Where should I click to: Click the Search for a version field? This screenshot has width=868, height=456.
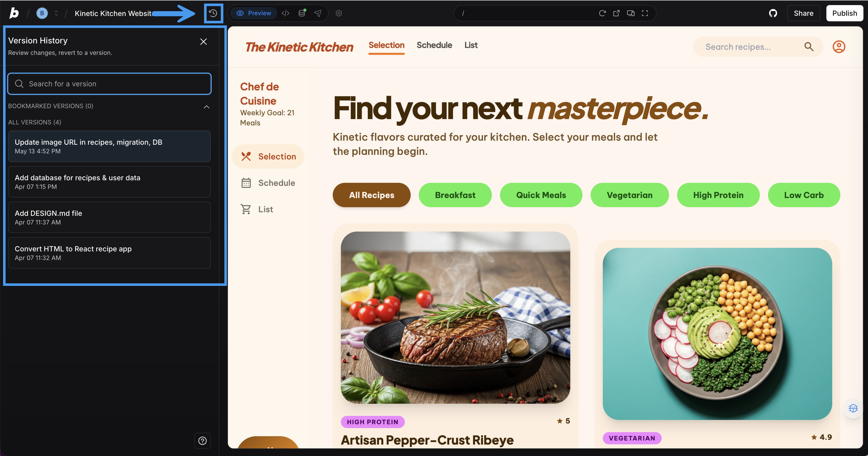coord(109,84)
